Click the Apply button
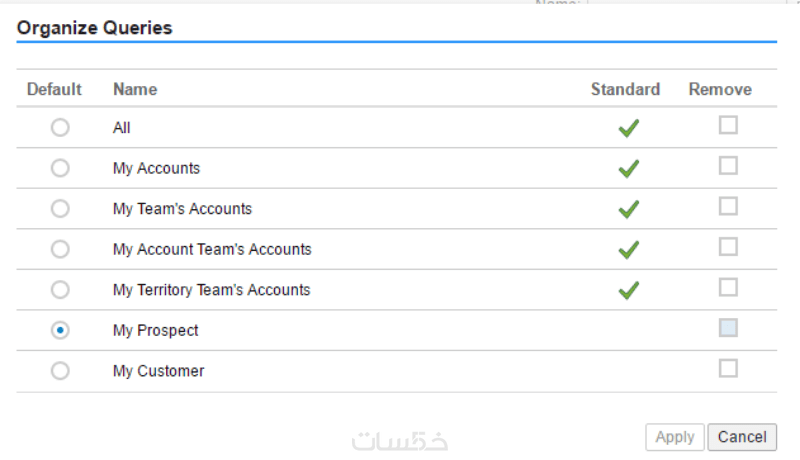 point(675,437)
